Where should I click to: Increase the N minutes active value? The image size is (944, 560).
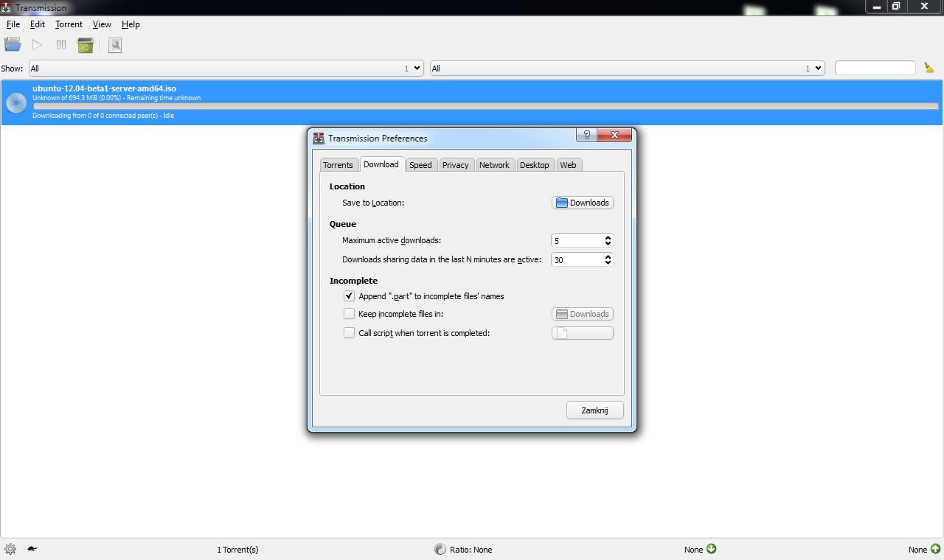click(608, 256)
